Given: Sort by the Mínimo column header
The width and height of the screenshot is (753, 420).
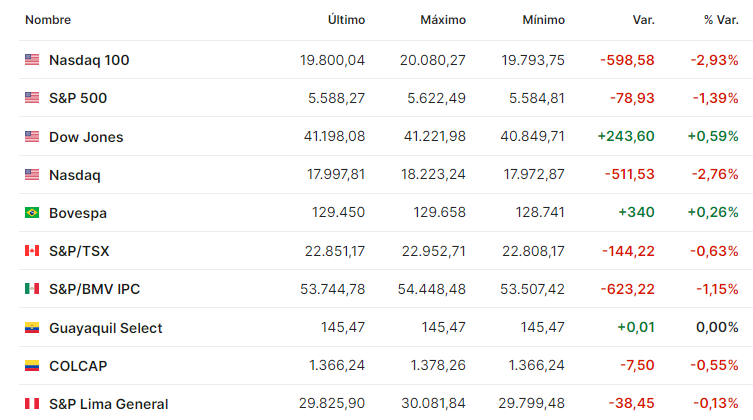Looking at the screenshot, I should coord(544,20).
